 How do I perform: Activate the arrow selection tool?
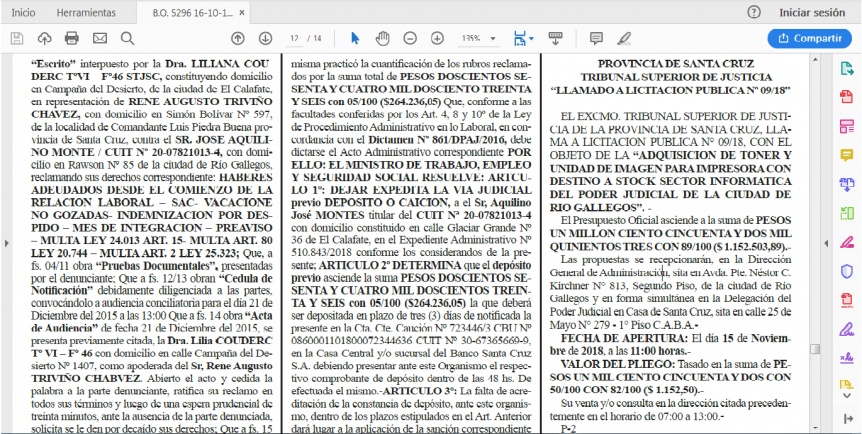[355, 38]
